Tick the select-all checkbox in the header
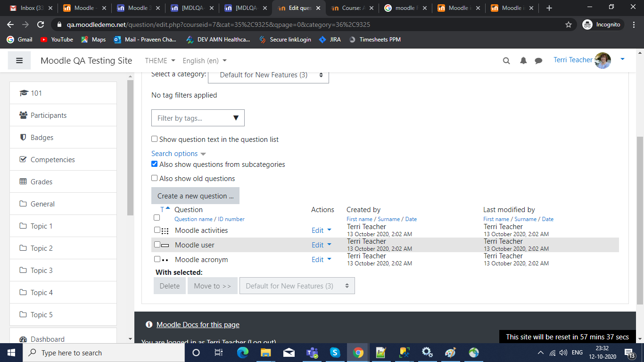This screenshot has width=644, height=362. [x=157, y=218]
